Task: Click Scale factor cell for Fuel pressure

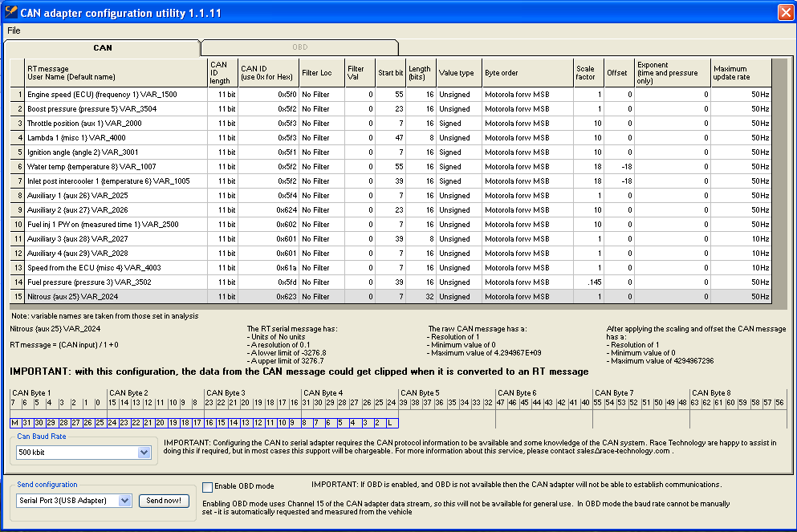Action: click(x=588, y=282)
